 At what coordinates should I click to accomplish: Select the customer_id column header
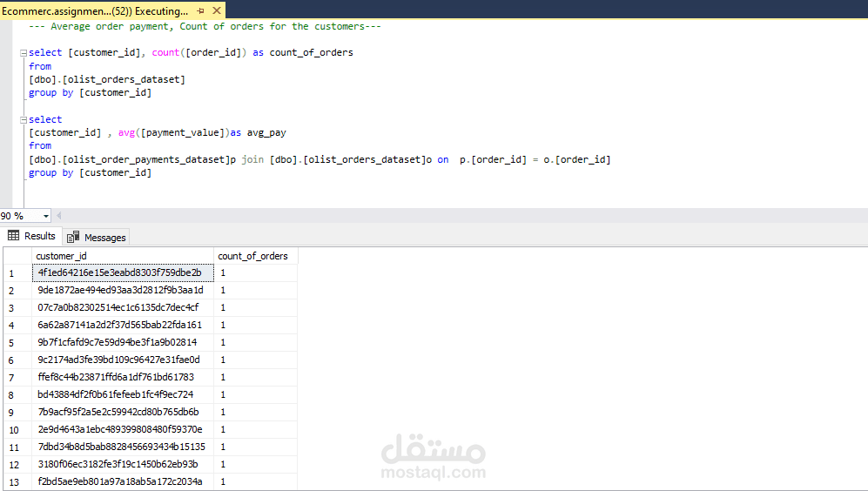pyautogui.click(x=123, y=256)
